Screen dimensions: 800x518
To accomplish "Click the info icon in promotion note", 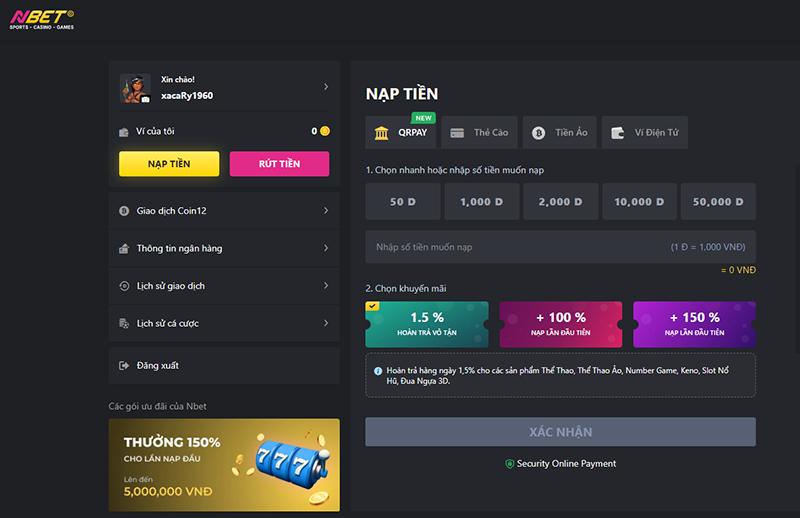I will point(376,370).
